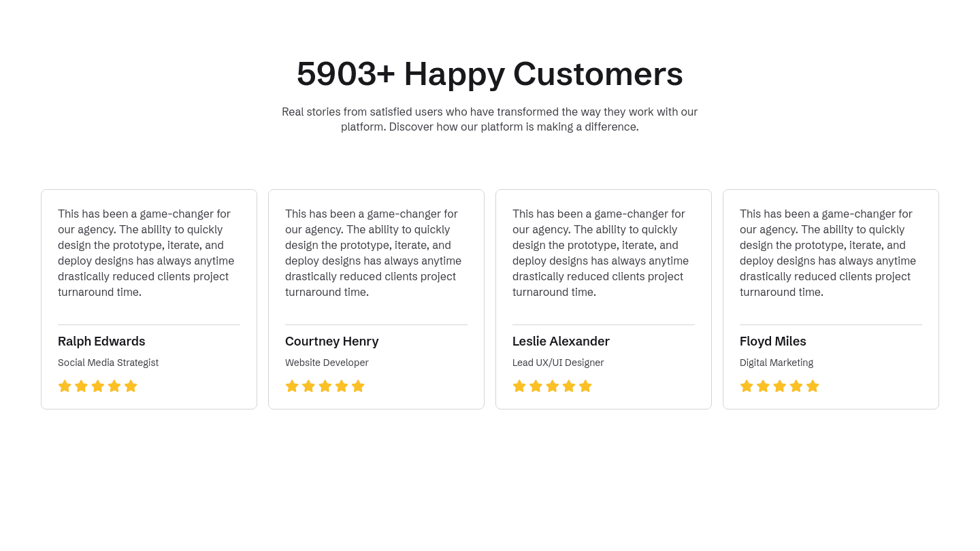Viewport: 980px width, 551px height.
Task: Click first star under Ralph Edwards
Action: click(x=65, y=386)
